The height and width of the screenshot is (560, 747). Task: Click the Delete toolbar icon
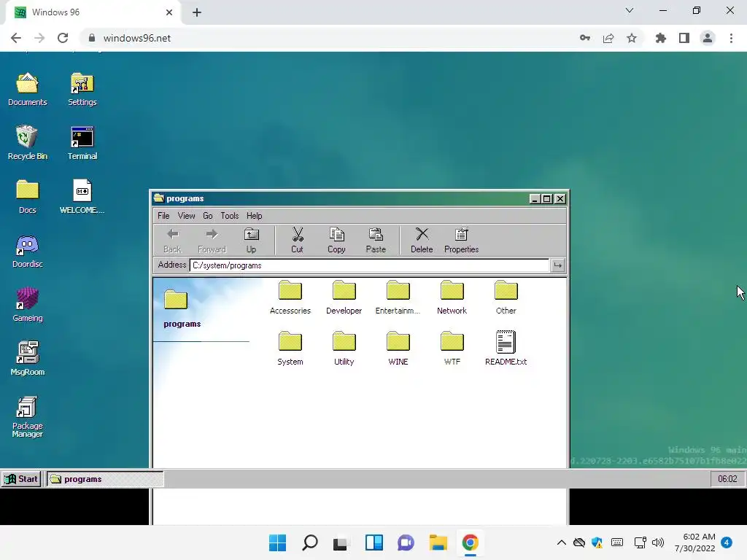point(422,241)
